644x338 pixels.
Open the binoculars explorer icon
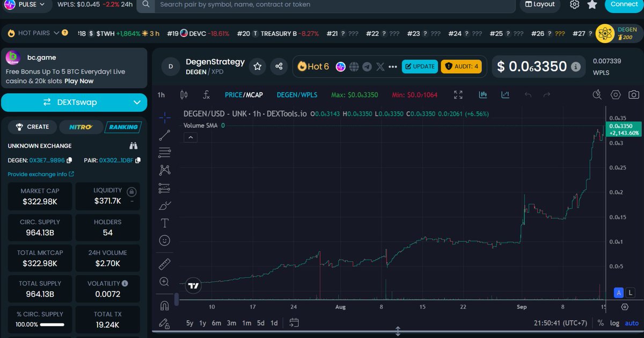[134, 146]
